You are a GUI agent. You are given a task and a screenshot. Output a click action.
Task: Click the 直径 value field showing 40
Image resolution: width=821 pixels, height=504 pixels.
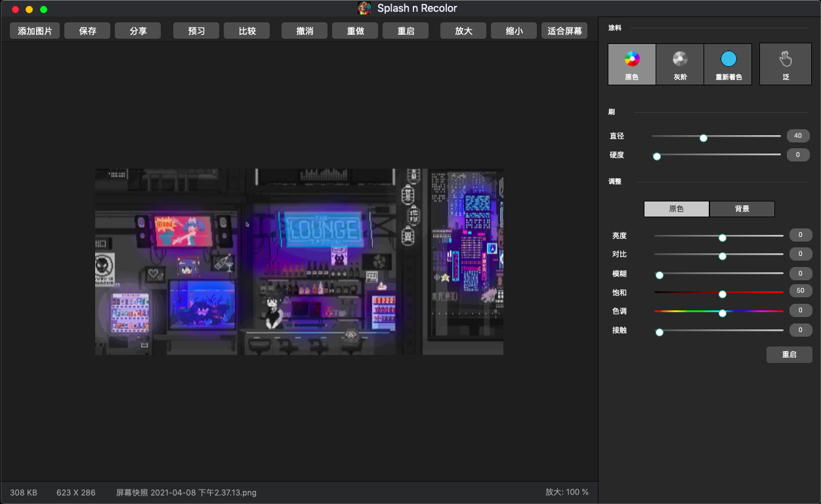click(x=798, y=136)
